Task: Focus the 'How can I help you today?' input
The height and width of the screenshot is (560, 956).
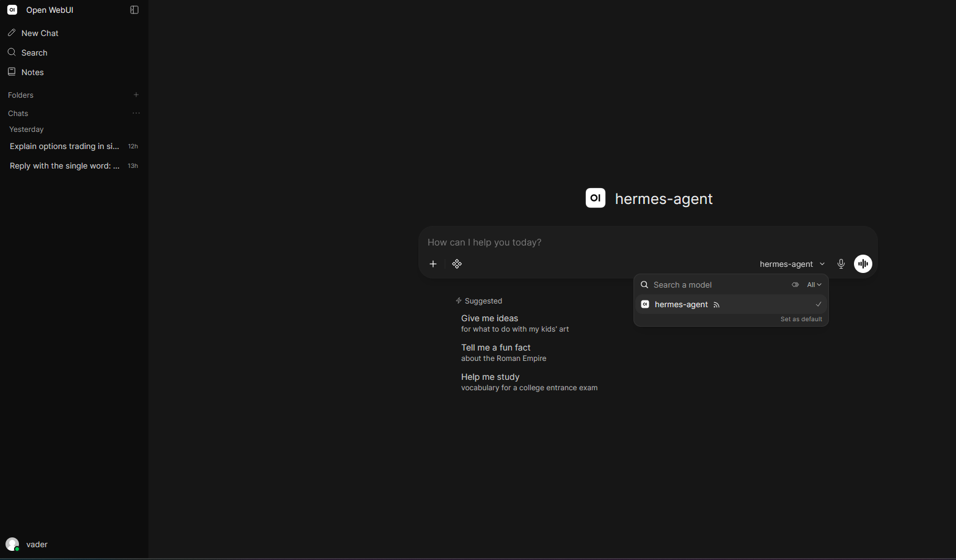Action: coord(648,242)
